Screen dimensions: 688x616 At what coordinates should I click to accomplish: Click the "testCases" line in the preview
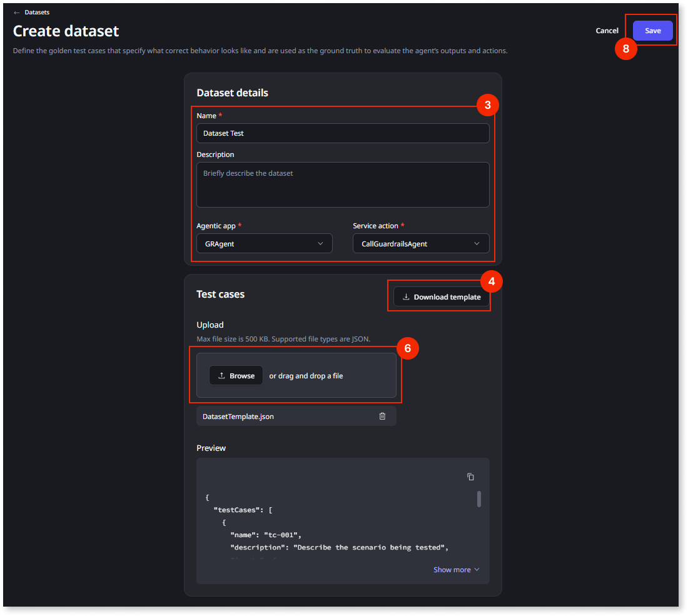(x=243, y=510)
